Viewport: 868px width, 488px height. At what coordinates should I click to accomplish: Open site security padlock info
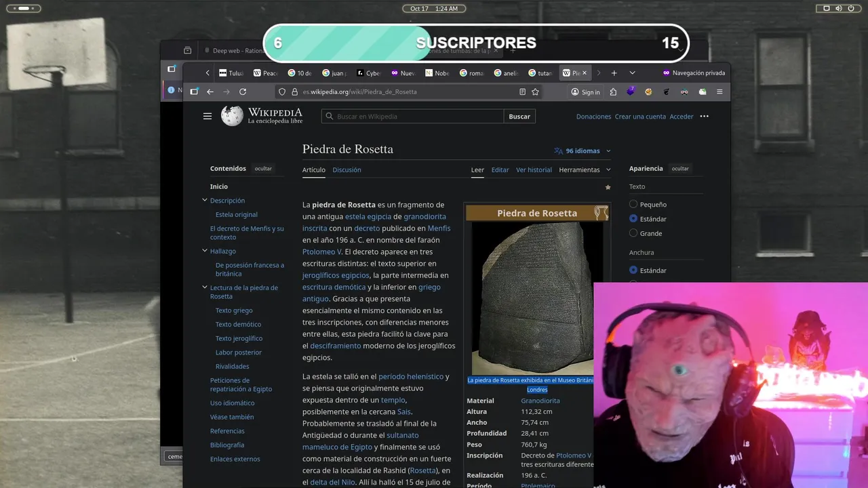click(x=295, y=91)
